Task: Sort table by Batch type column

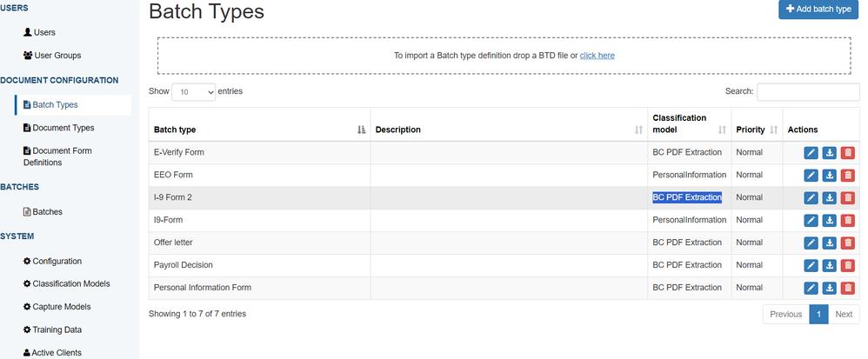Action: pyautogui.click(x=362, y=130)
